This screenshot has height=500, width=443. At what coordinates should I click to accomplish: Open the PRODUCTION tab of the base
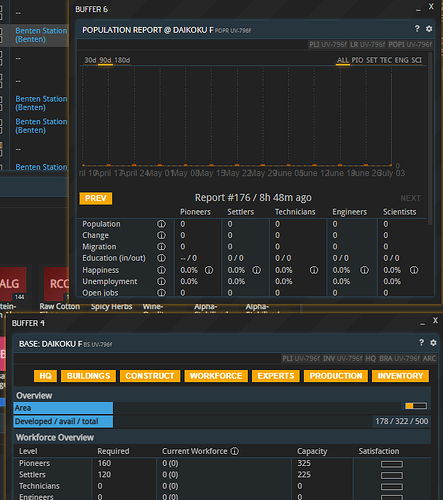pos(336,376)
